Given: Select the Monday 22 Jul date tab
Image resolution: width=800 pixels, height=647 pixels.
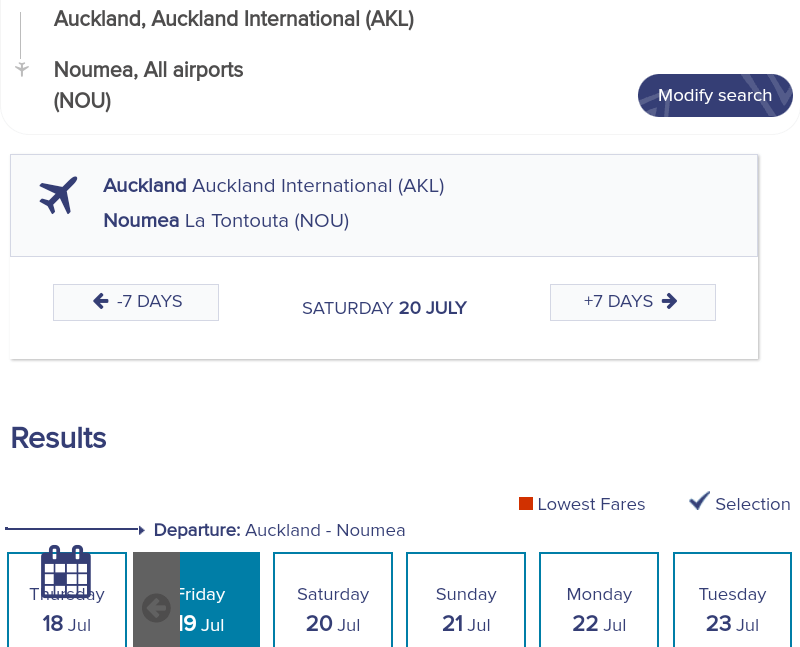Looking at the screenshot, I should 599,600.
